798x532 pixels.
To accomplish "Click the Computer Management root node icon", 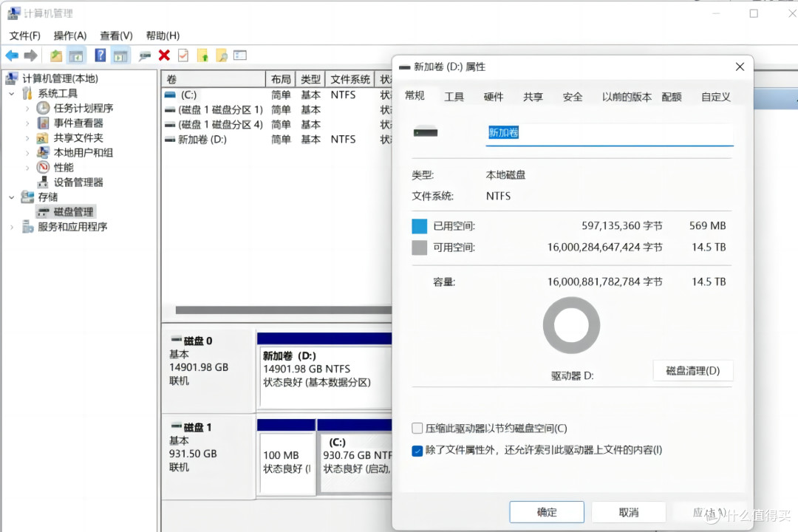I will click(x=12, y=78).
